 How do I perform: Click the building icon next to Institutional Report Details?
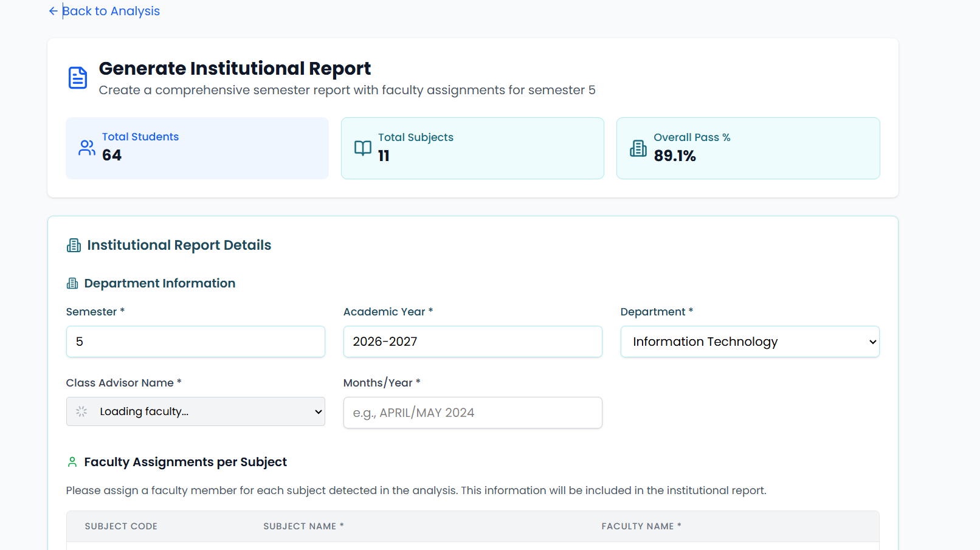pyautogui.click(x=74, y=246)
